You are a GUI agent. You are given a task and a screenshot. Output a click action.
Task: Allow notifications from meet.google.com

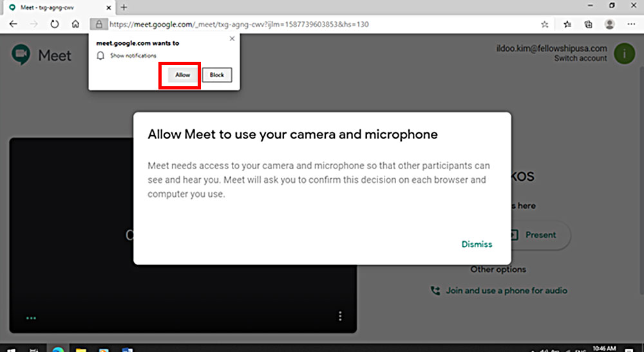pyautogui.click(x=182, y=75)
